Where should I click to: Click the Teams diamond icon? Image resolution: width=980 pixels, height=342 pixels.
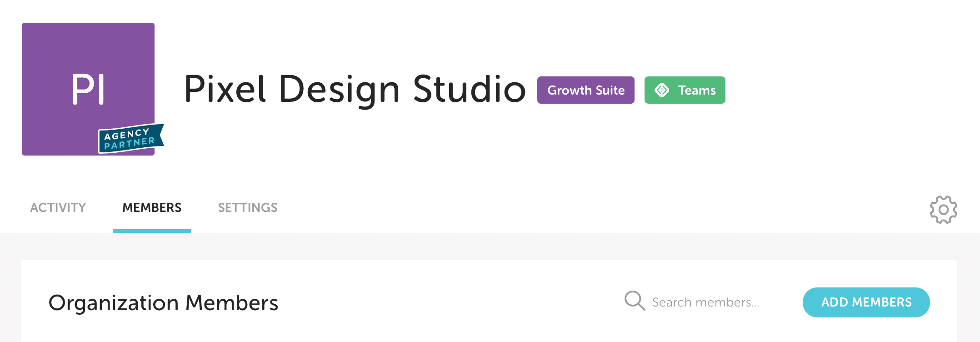pyautogui.click(x=662, y=90)
